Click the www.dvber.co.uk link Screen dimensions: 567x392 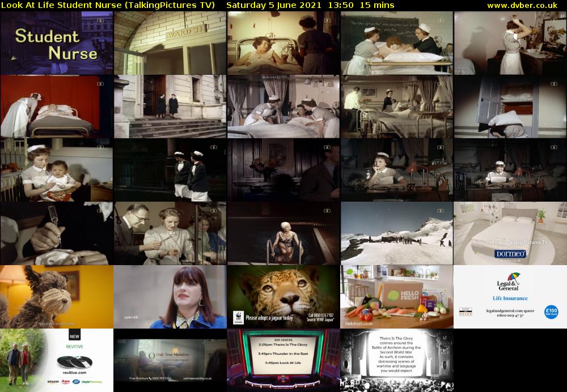(x=522, y=6)
